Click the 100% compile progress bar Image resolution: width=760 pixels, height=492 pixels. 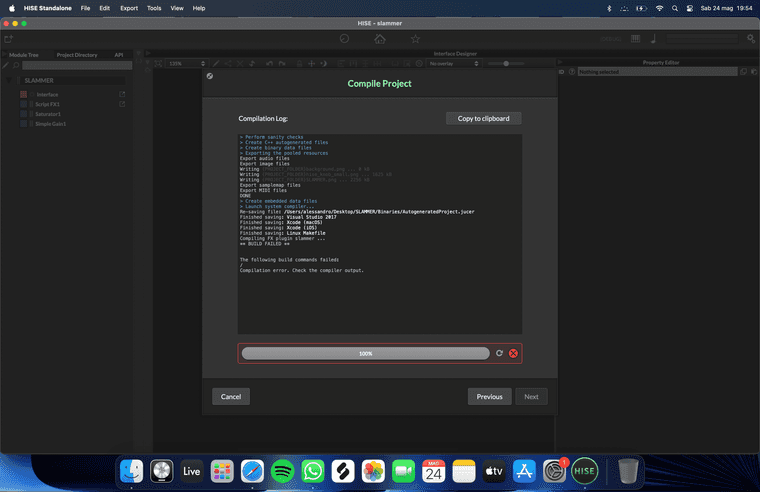click(365, 353)
